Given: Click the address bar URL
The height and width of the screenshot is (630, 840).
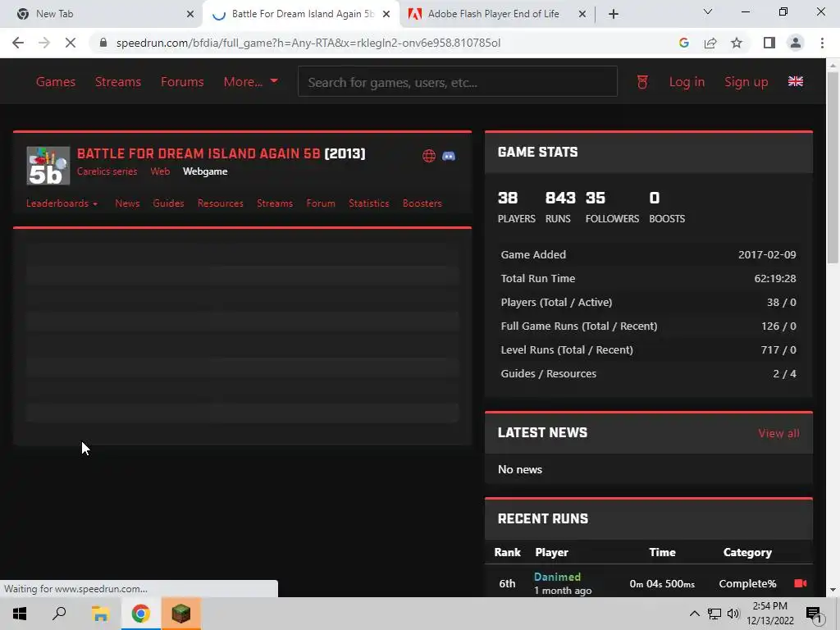Looking at the screenshot, I should [x=308, y=43].
